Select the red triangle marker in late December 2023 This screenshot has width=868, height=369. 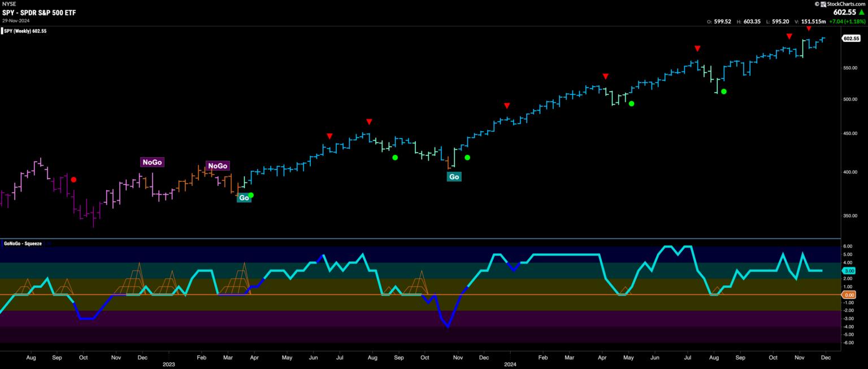[507, 106]
